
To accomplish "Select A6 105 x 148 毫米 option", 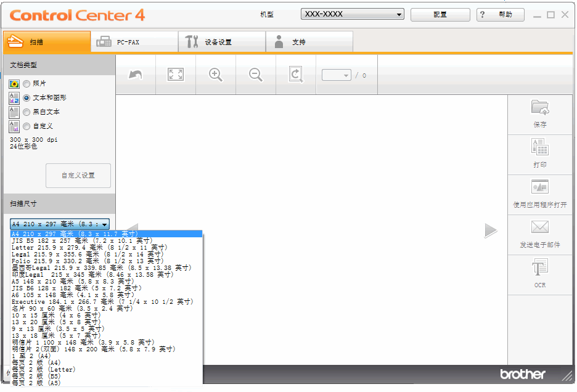I will (107, 295).
